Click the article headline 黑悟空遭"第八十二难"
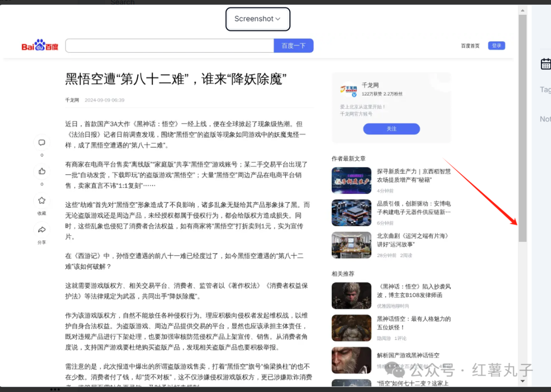Image resolution: width=551 pixels, height=392 pixels. point(176,79)
